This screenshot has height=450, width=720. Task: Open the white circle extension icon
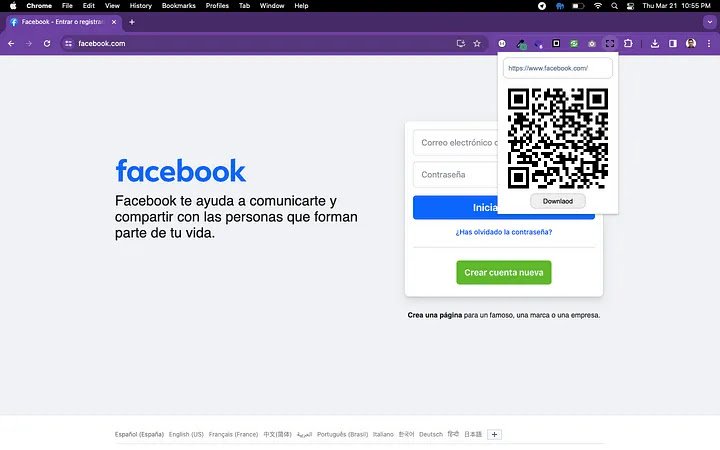click(502, 44)
